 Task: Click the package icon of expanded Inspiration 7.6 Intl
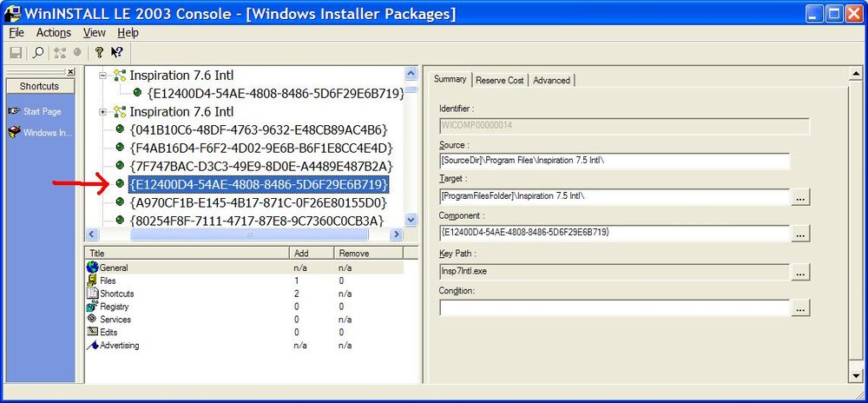click(120, 76)
